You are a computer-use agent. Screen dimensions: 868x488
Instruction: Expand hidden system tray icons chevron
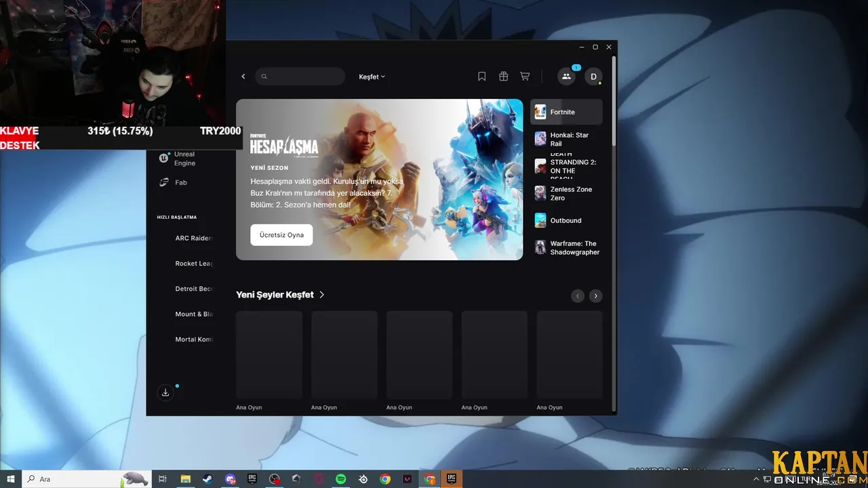tap(756, 479)
